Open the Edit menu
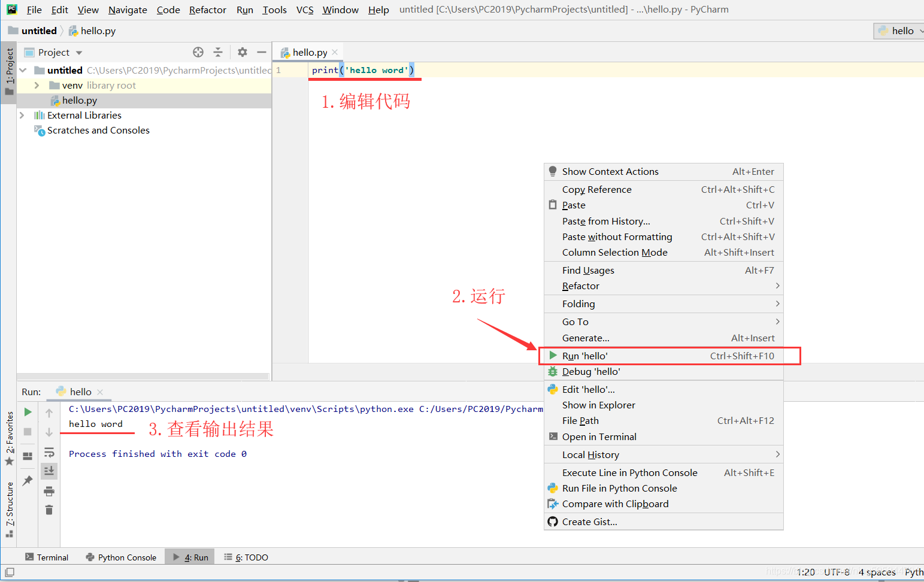 (x=60, y=10)
